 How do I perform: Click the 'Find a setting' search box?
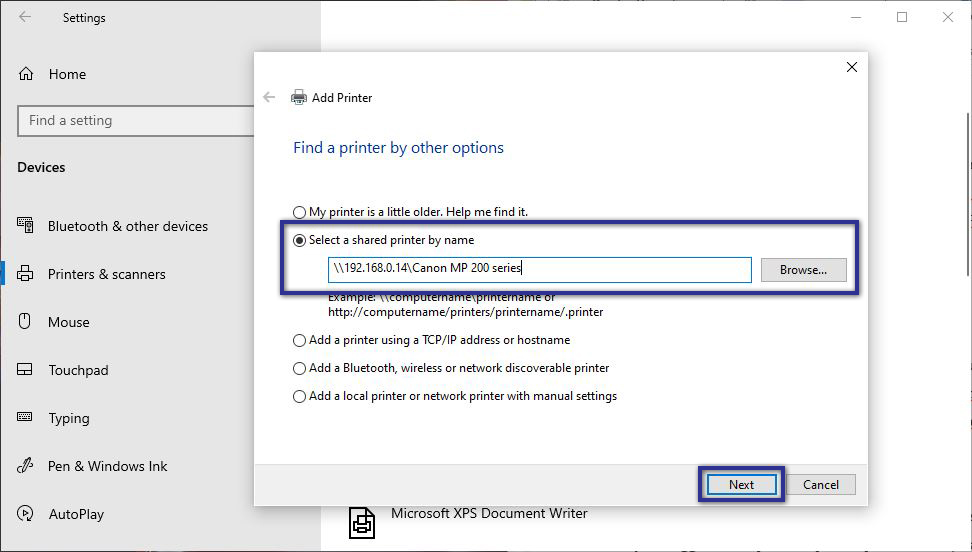coord(135,121)
